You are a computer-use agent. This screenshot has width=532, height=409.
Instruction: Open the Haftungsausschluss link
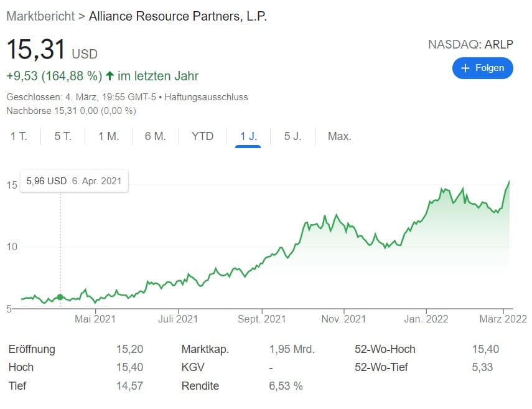207,97
